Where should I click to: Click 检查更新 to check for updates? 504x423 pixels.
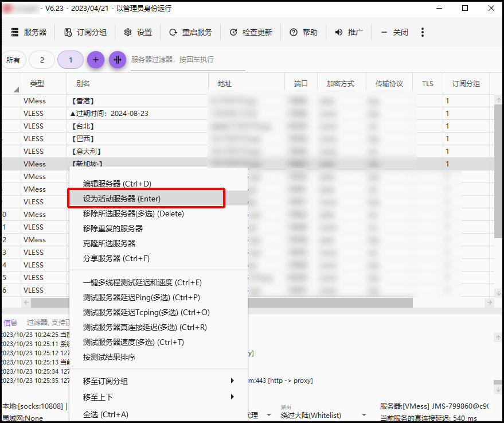click(x=251, y=33)
